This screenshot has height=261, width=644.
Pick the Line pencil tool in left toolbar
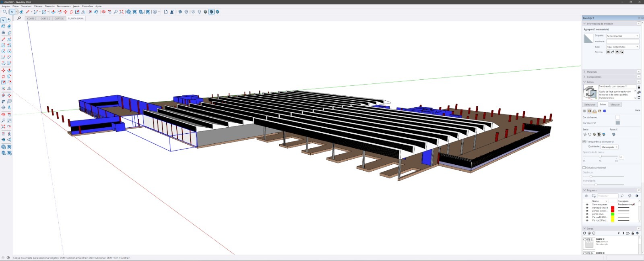(3, 39)
